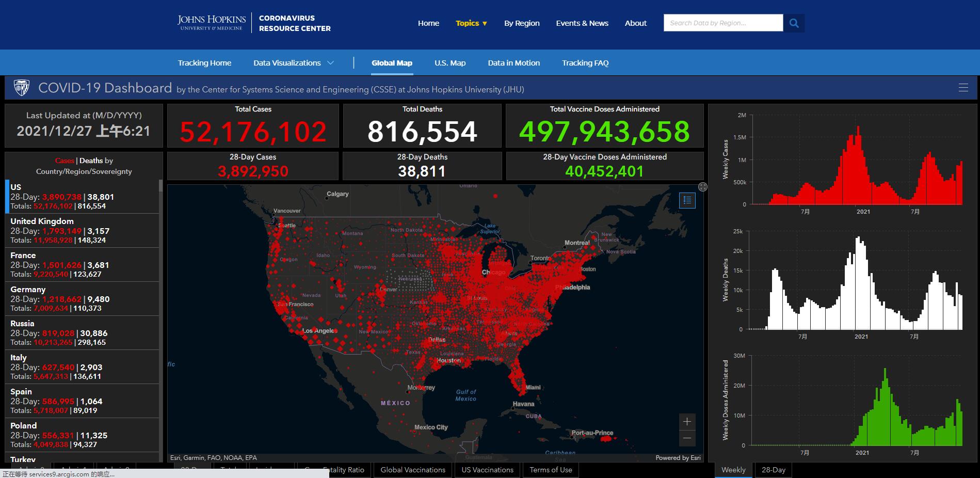
Task: Click the Coronavirus Resource Center title link
Action: point(295,23)
